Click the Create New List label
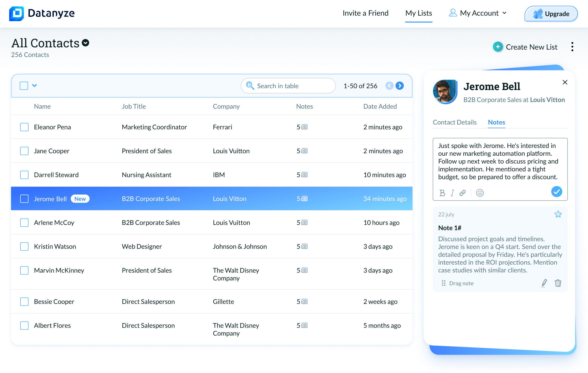The height and width of the screenshot is (373, 588). tap(531, 47)
